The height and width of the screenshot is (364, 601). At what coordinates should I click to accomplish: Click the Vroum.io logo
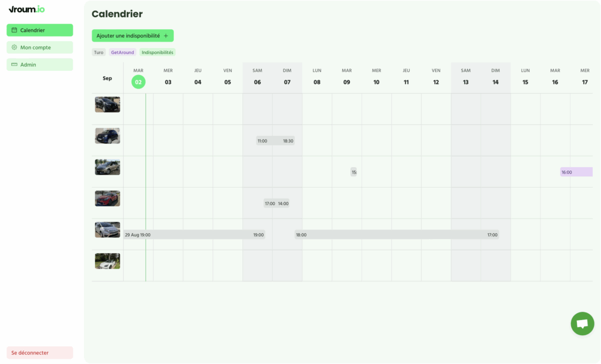[x=26, y=9]
